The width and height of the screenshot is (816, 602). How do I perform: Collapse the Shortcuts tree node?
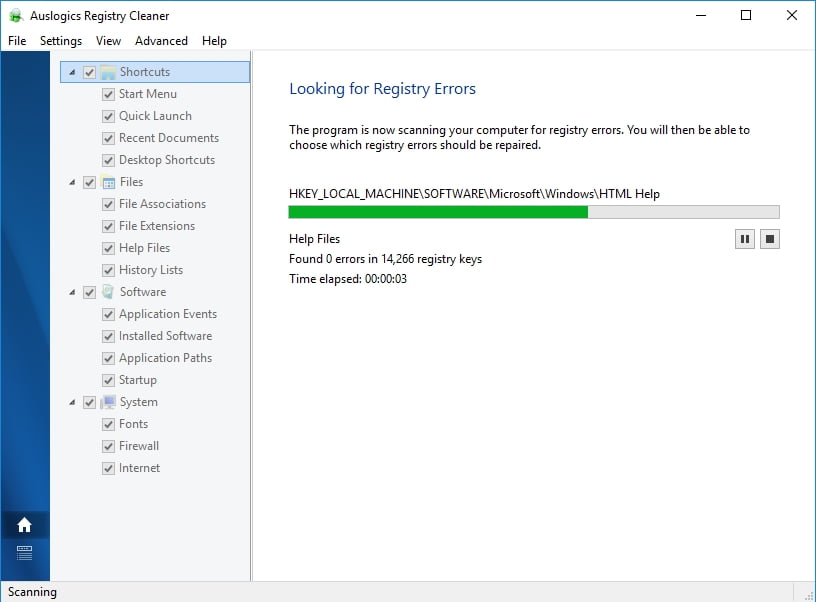[x=72, y=72]
